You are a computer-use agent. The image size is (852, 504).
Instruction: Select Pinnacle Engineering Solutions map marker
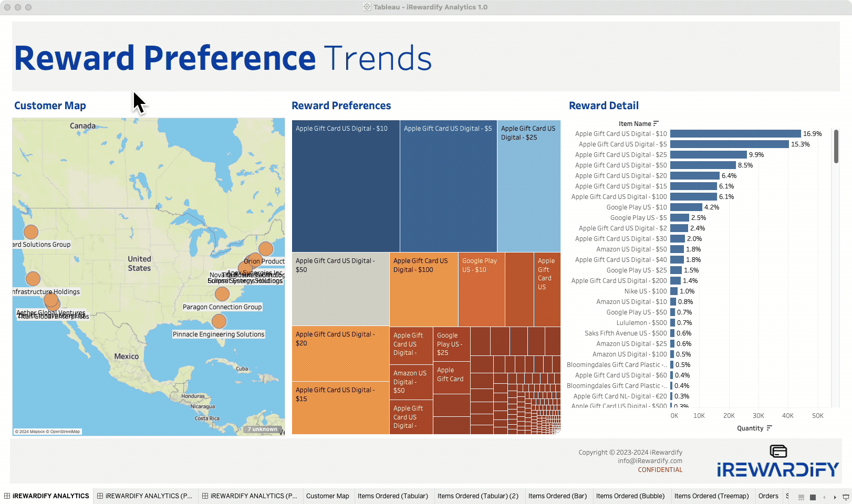[219, 321]
